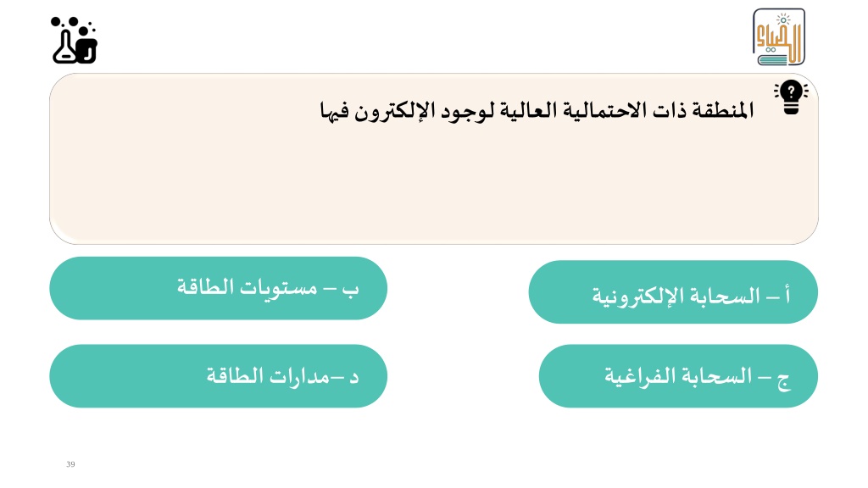The height and width of the screenshot is (488, 868).
Task: Click the word فيها ending the question
Action: coord(334,111)
